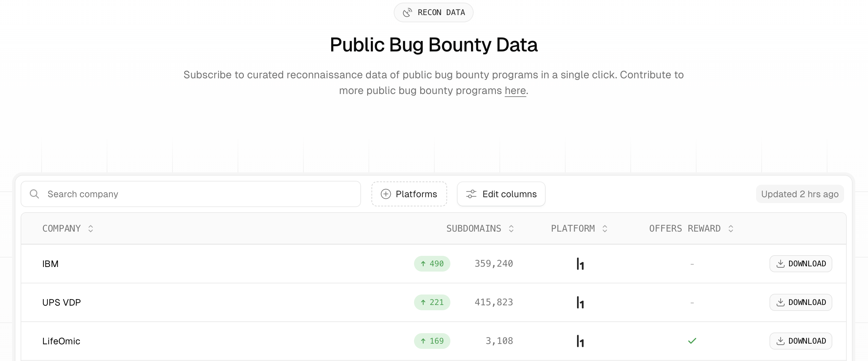The height and width of the screenshot is (361, 868).
Task: Toggle SUBDOMAINS sort arrows
Action: [x=511, y=228]
